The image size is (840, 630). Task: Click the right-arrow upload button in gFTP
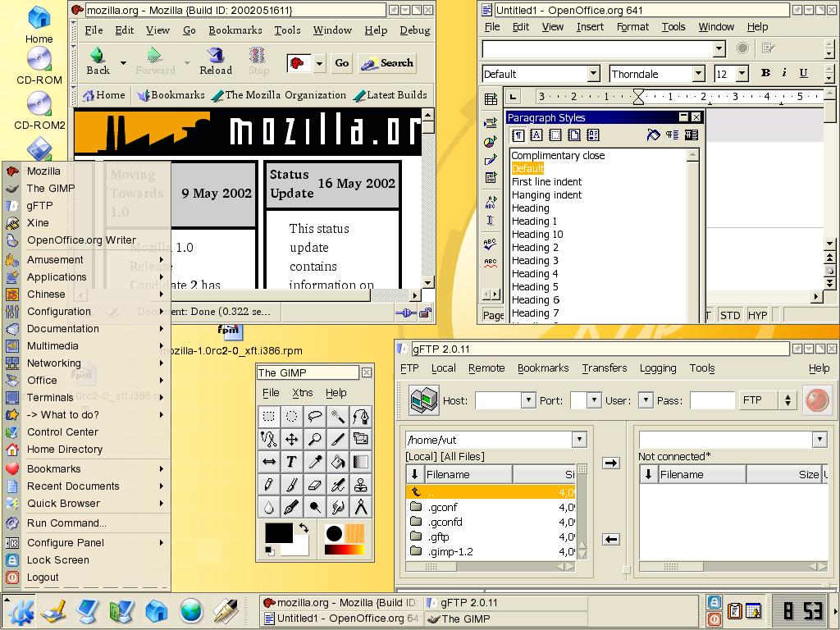coord(610,463)
